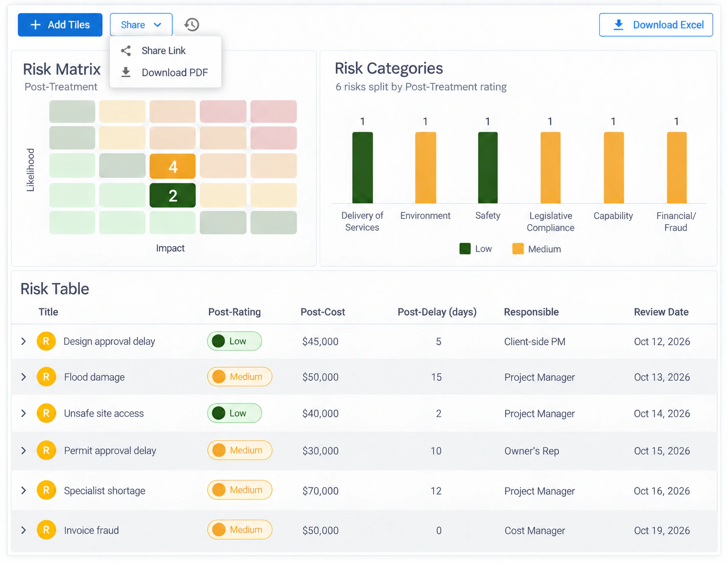Click the Low legend color swatch
This screenshot has height=564, width=728.
[465, 249]
